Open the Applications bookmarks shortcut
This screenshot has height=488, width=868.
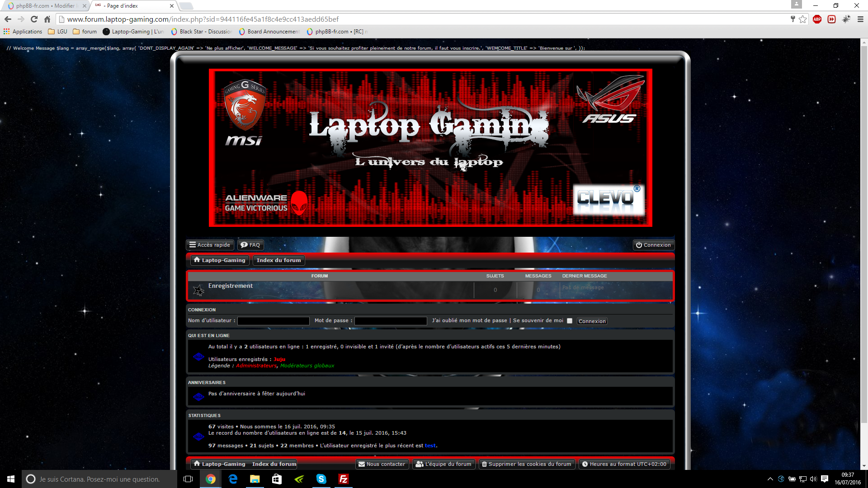23,32
